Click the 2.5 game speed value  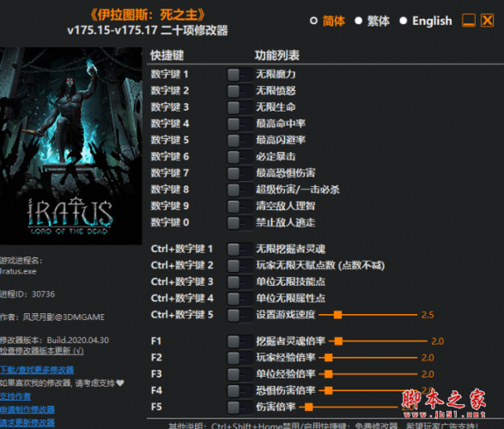tap(428, 315)
